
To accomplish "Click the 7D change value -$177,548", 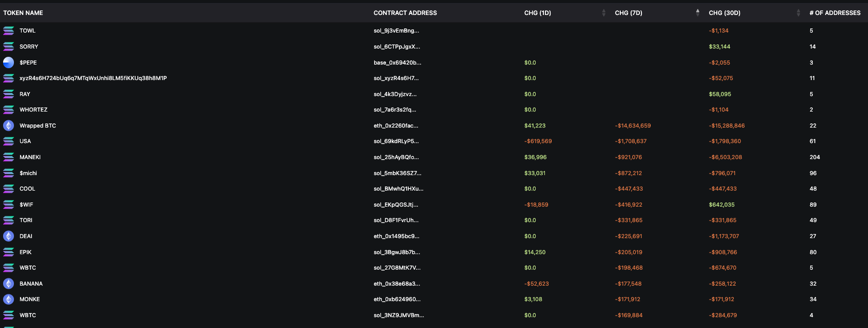I will click(629, 284).
